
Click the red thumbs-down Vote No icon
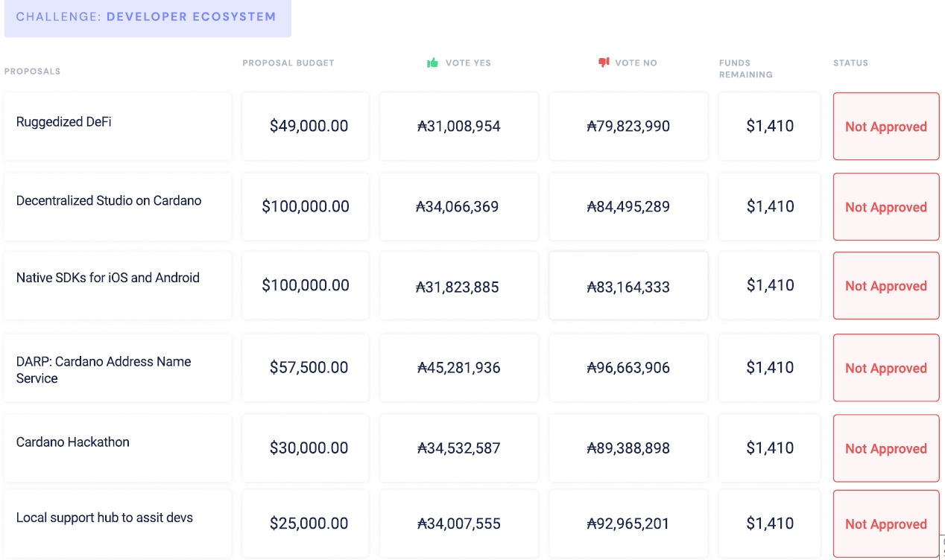pos(604,63)
